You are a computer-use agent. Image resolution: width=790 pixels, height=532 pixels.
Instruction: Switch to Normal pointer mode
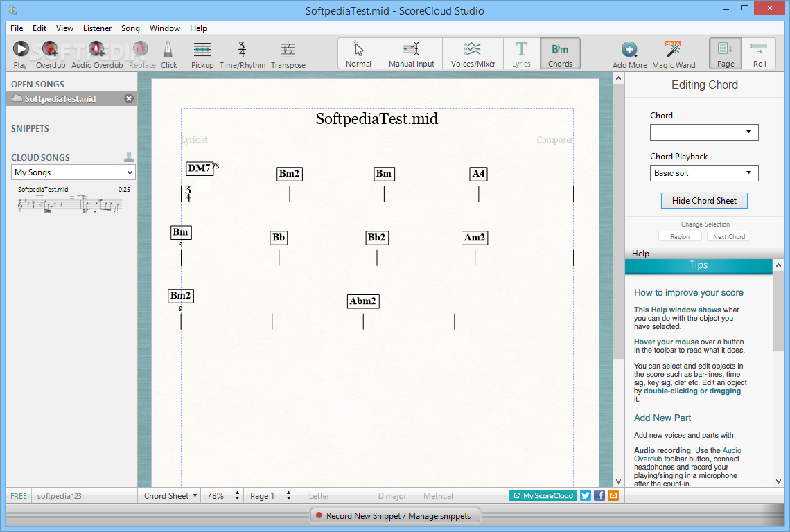click(358, 53)
